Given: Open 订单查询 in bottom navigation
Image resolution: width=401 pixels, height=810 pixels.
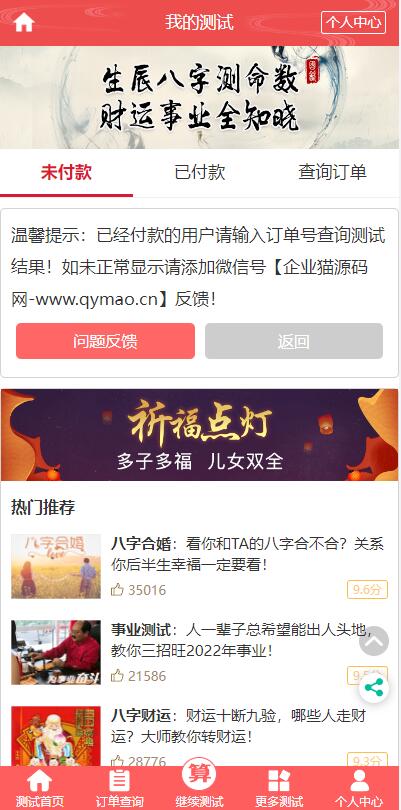Looking at the screenshot, I should pyautogui.click(x=119, y=788).
